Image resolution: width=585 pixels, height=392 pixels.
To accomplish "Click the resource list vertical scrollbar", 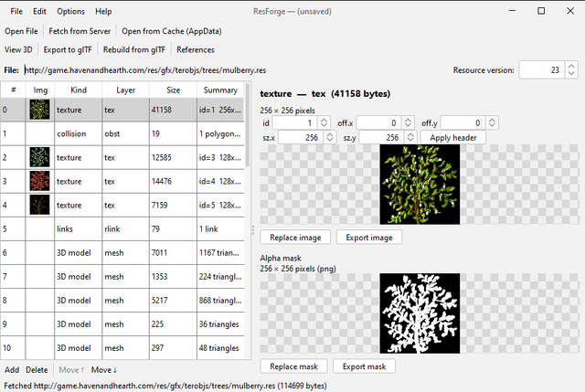I will (x=248, y=125).
